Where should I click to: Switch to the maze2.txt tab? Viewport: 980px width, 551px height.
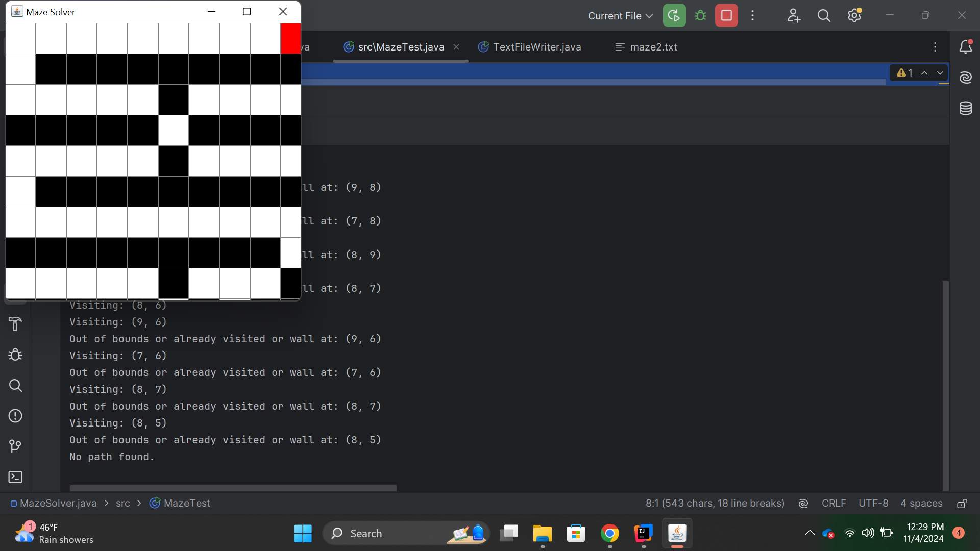pyautogui.click(x=653, y=47)
